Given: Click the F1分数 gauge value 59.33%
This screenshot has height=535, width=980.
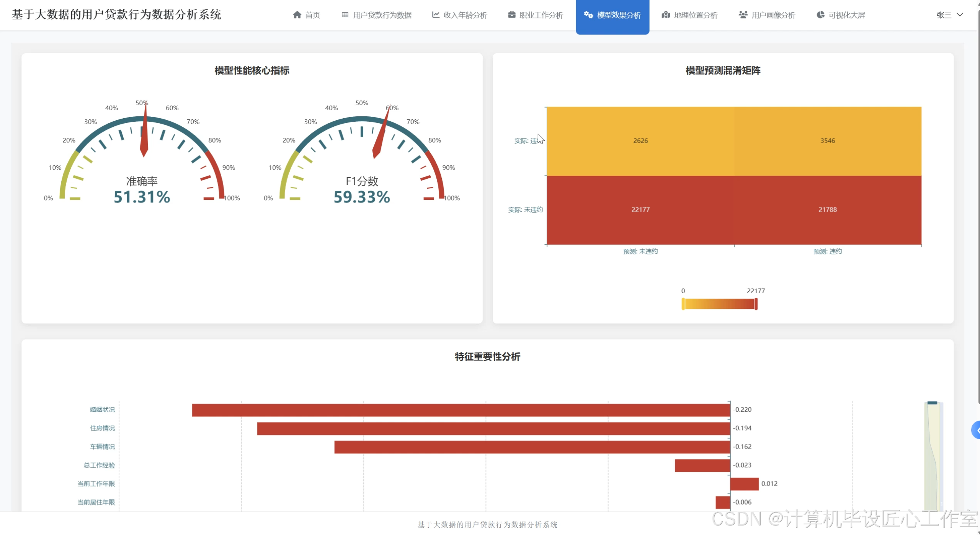Looking at the screenshot, I should (362, 197).
